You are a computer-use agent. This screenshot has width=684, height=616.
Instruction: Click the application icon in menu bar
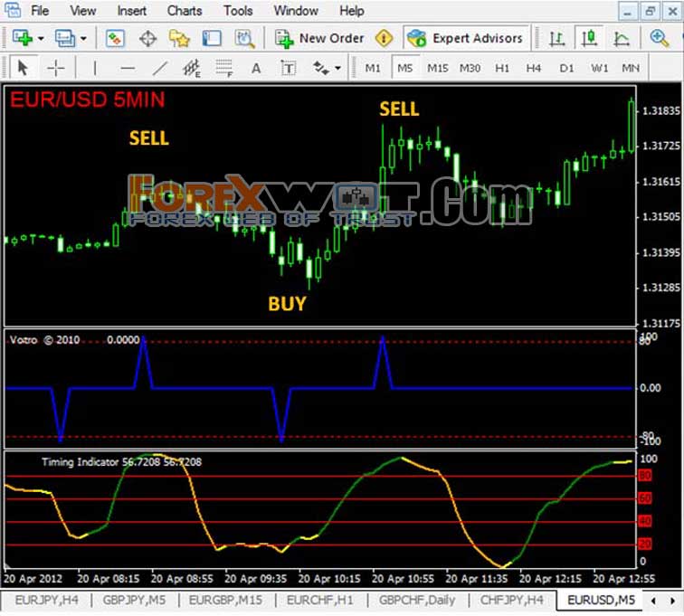tap(13, 11)
